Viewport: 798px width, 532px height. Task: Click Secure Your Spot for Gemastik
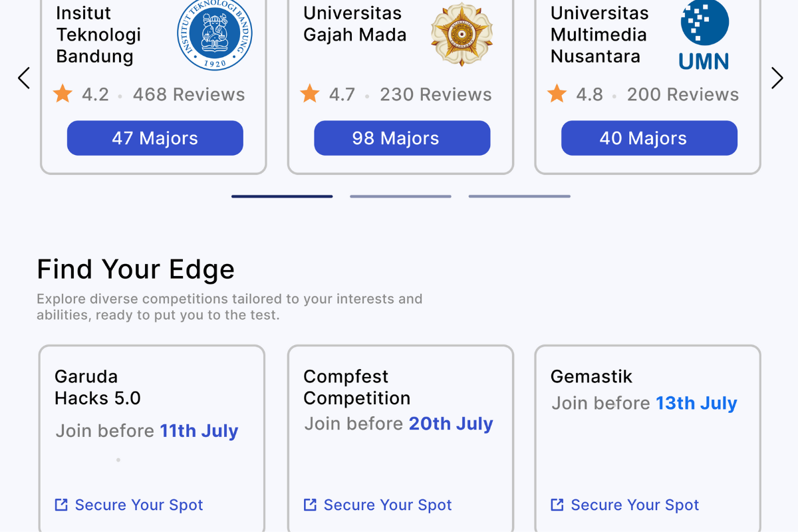pyautogui.click(x=634, y=505)
